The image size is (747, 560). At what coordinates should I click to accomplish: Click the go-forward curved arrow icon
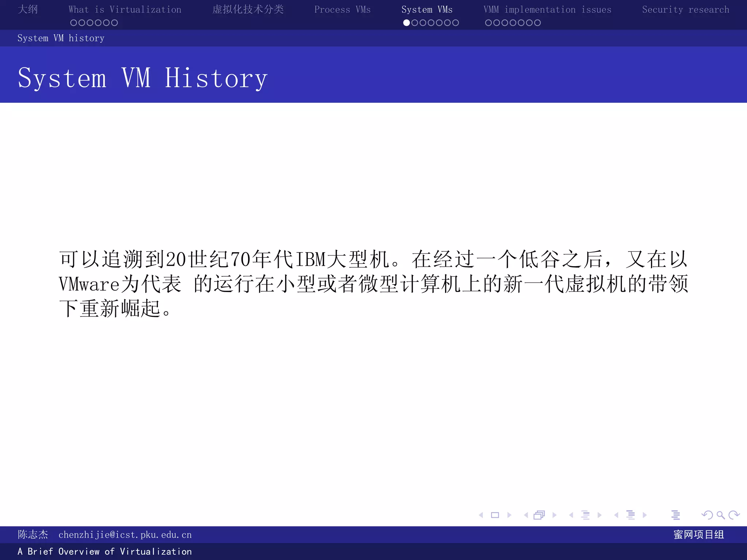(x=734, y=515)
